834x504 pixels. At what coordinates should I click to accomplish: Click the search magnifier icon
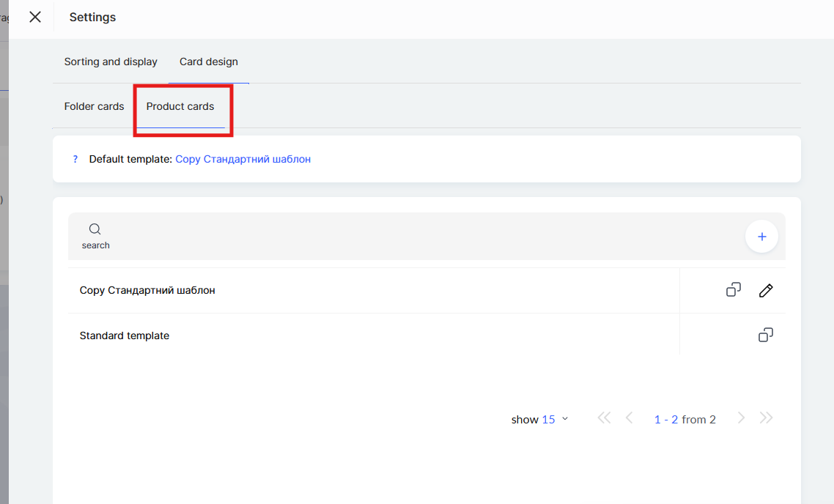pyautogui.click(x=95, y=229)
